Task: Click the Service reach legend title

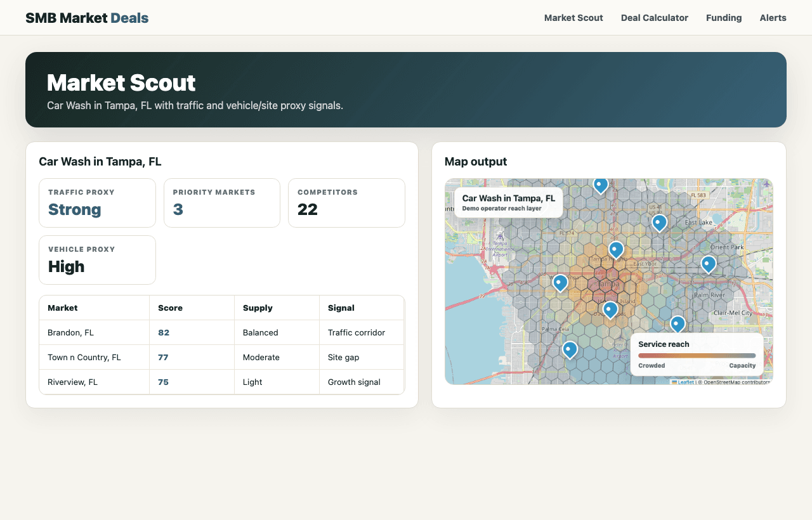Action: [x=664, y=344]
